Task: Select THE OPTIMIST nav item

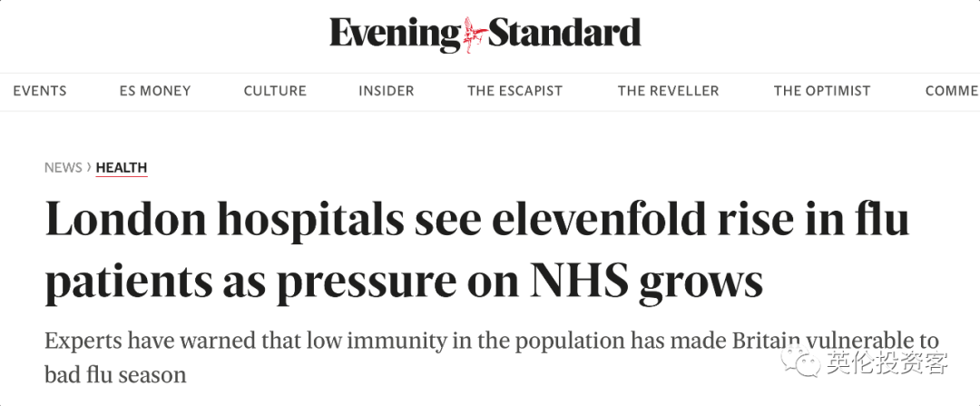Action: 822,91
